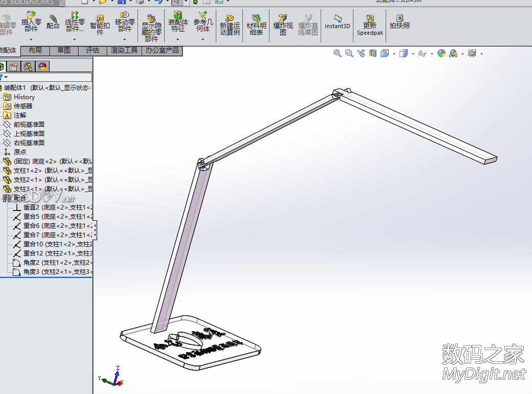Image resolution: width=532 pixels, height=394 pixels.
Task: Click the section view icon
Action: pos(373,53)
